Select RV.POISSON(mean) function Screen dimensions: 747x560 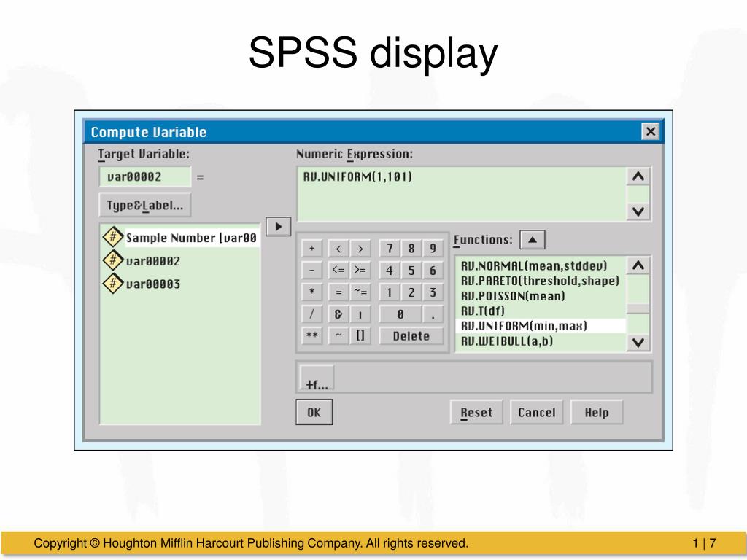[513, 296]
